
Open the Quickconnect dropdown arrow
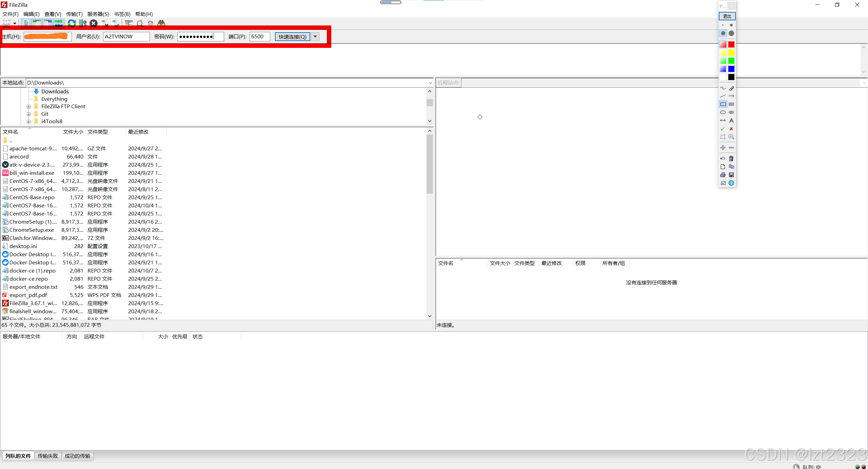point(315,36)
